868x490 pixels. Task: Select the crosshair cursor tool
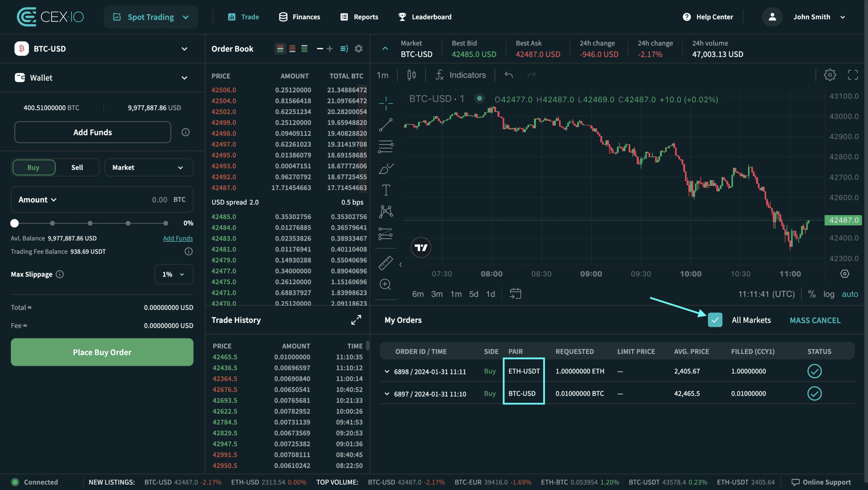[386, 103]
